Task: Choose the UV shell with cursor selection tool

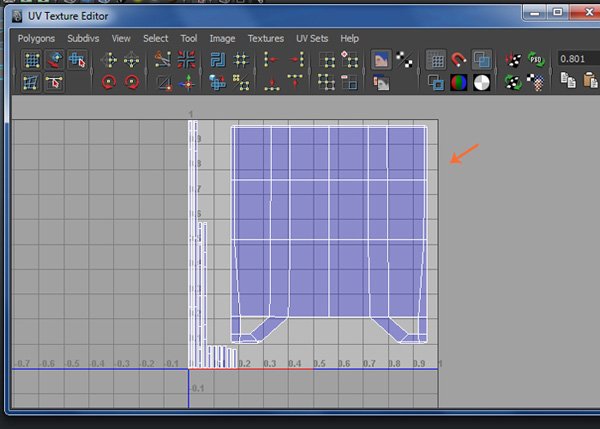Action: (77, 60)
